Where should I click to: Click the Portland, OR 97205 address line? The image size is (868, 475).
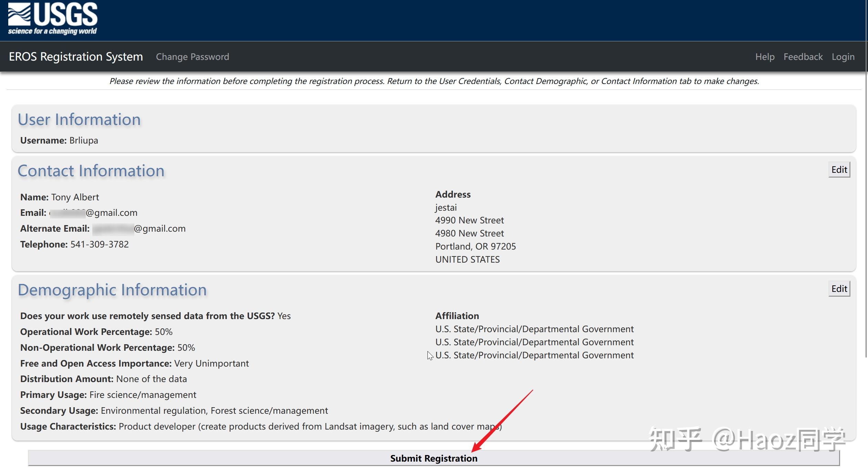[475, 246]
